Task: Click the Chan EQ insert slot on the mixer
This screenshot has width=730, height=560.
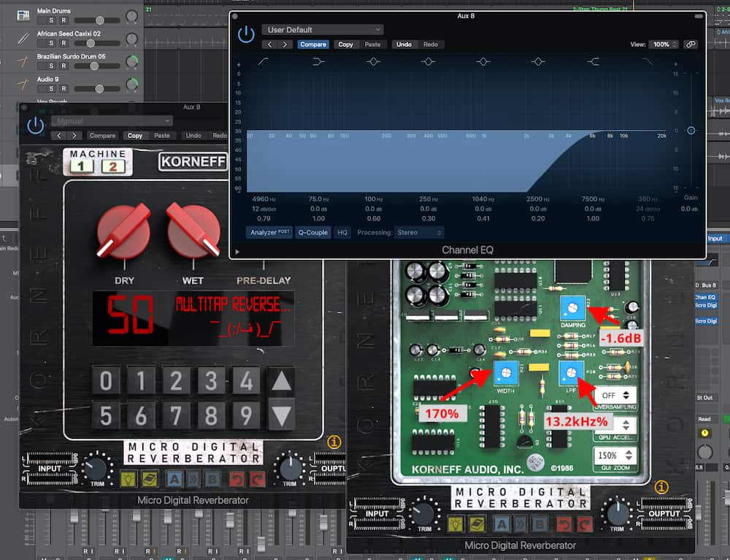Action: 706,297
